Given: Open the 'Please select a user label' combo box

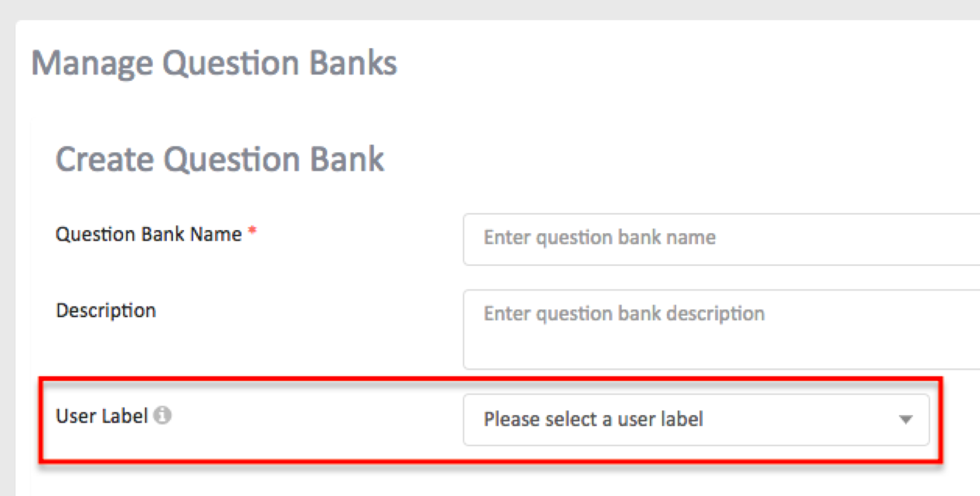Looking at the screenshot, I should coord(696,420).
